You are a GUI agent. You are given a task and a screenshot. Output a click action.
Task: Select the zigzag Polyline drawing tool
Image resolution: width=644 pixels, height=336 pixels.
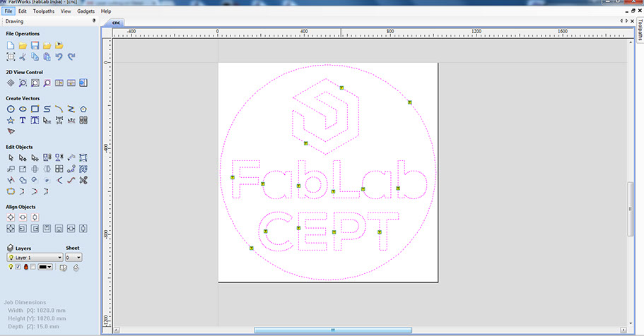coord(71,109)
